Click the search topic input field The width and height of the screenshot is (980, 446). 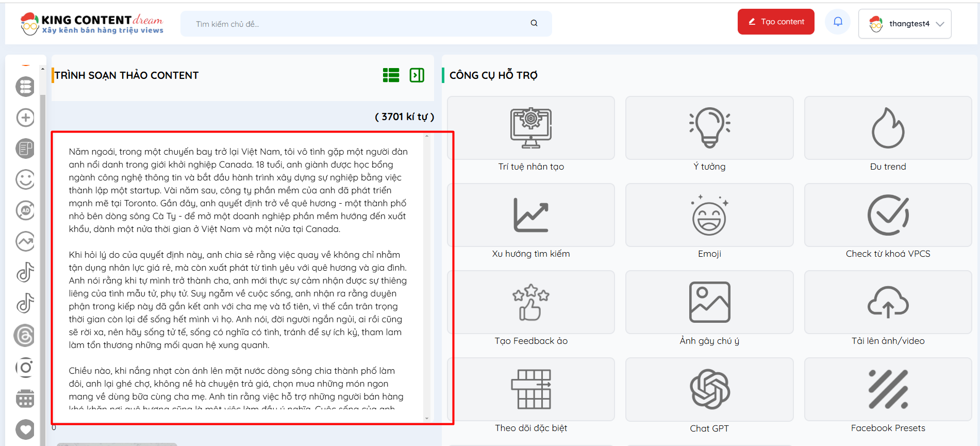coord(356,24)
